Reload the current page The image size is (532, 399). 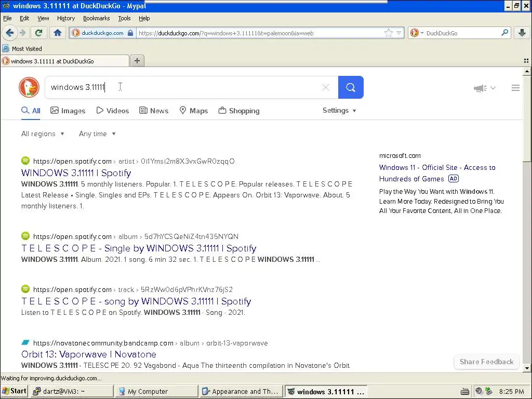[38, 33]
